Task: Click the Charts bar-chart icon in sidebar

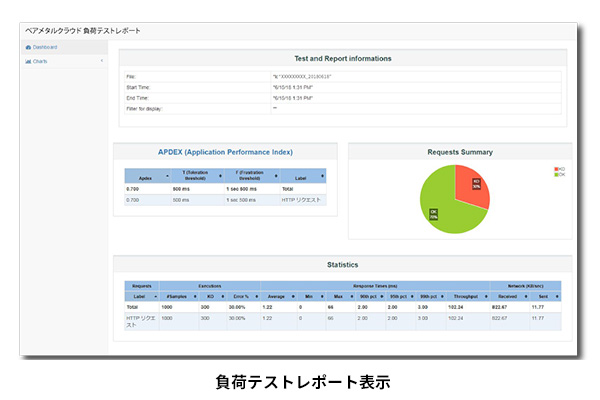Action: 28,61
